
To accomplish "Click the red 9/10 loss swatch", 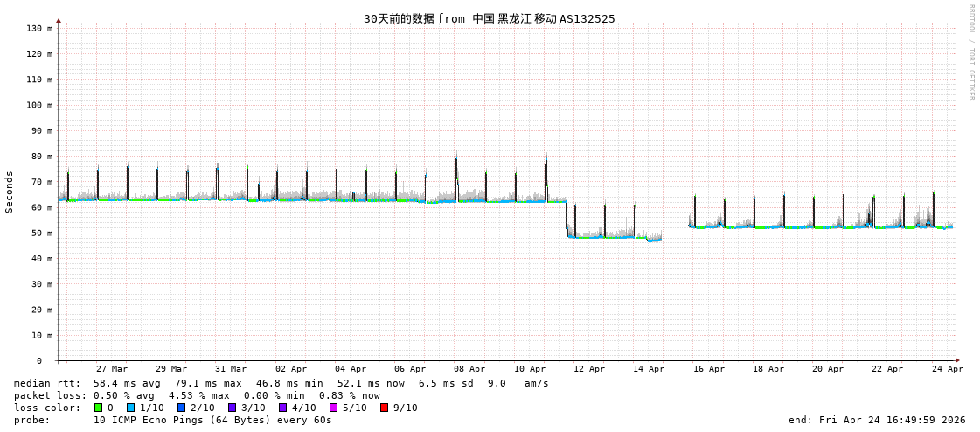I will click(384, 408).
